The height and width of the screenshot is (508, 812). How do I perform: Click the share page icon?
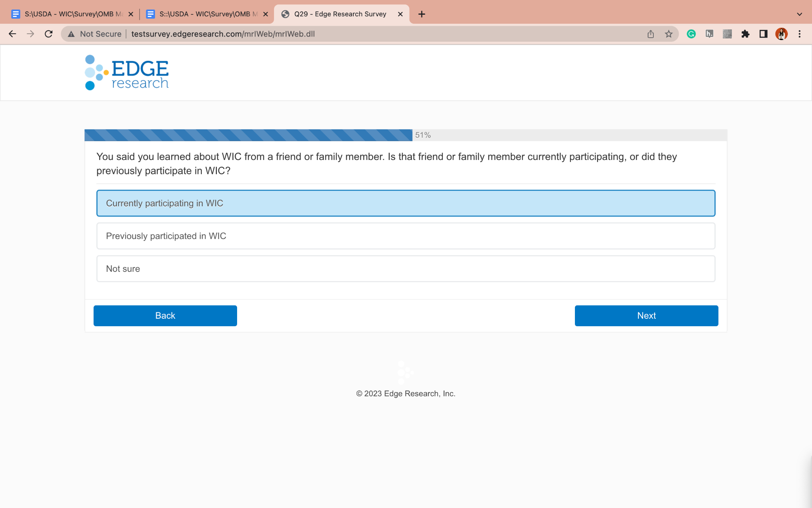coord(651,34)
